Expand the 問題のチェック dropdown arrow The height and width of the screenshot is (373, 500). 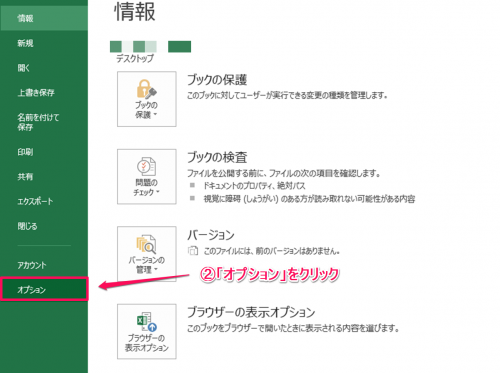pyautogui.click(x=157, y=192)
